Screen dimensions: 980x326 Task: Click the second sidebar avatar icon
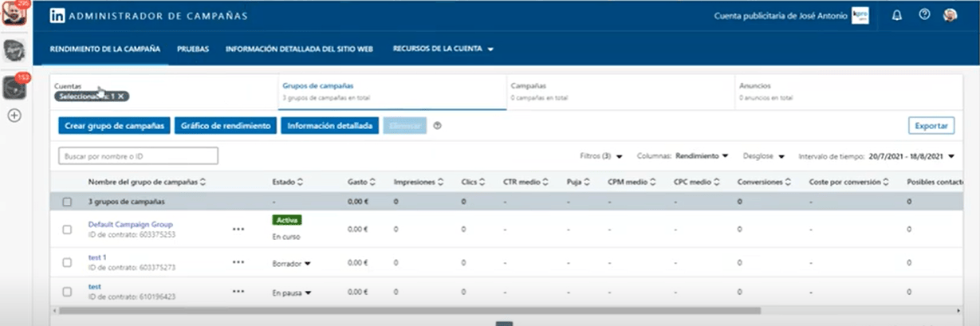[14, 51]
